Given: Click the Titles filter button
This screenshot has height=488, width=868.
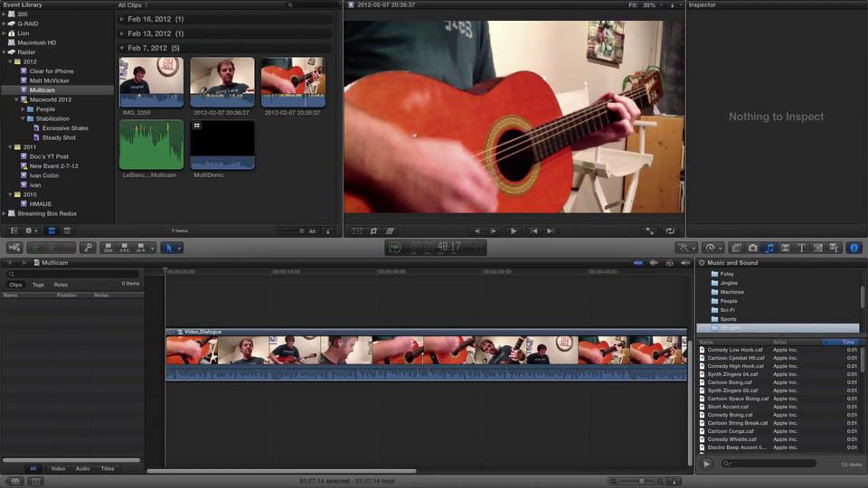Looking at the screenshot, I should coord(107,468).
